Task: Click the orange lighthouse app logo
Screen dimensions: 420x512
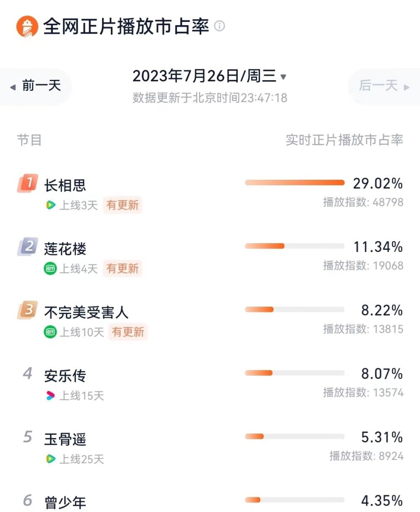Action: pos(27,26)
